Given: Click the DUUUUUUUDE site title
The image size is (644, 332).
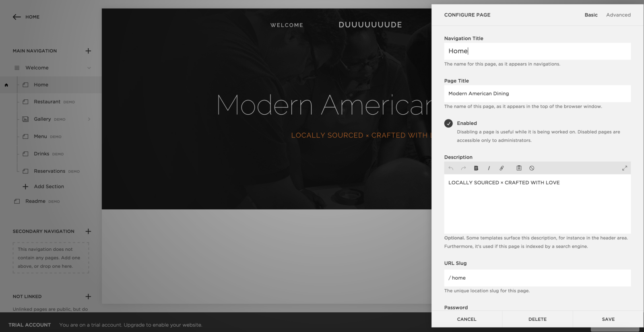Looking at the screenshot, I should (x=370, y=25).
